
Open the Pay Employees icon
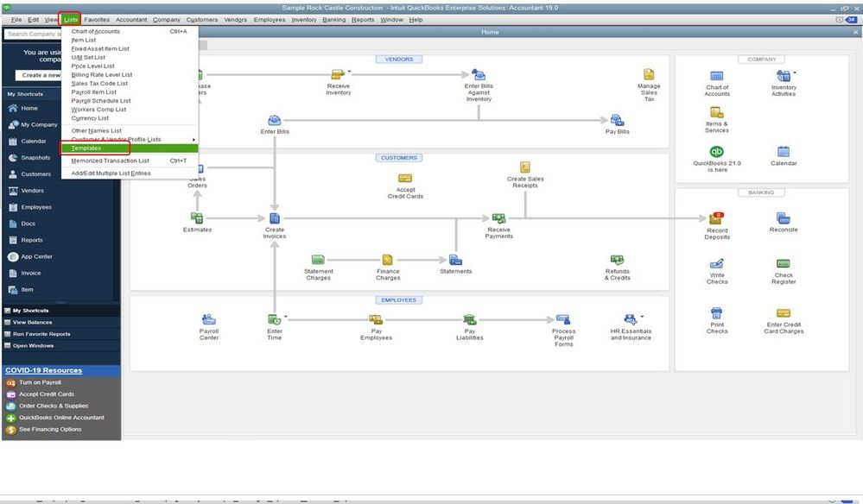(376, 320)
